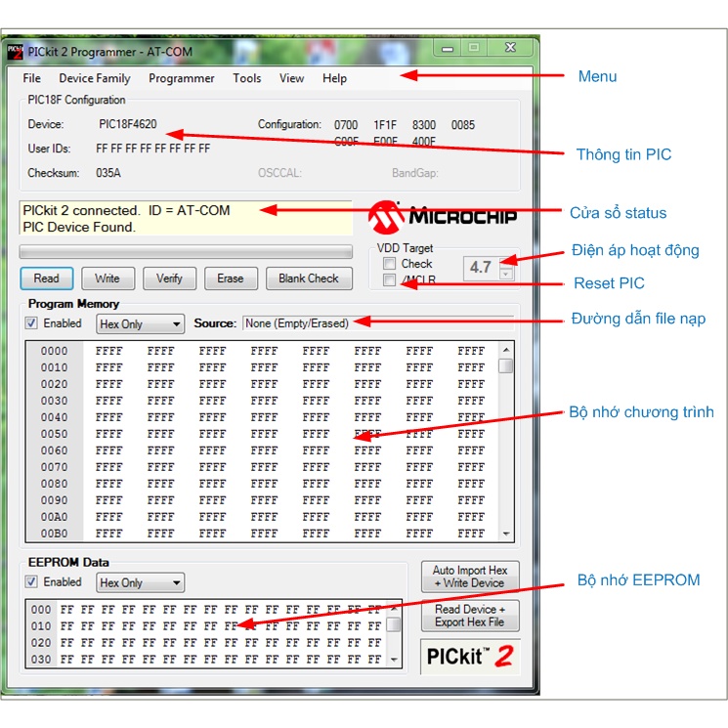
Task: Click the Write button
Action: pyautogui.click(x=107, y=278)
